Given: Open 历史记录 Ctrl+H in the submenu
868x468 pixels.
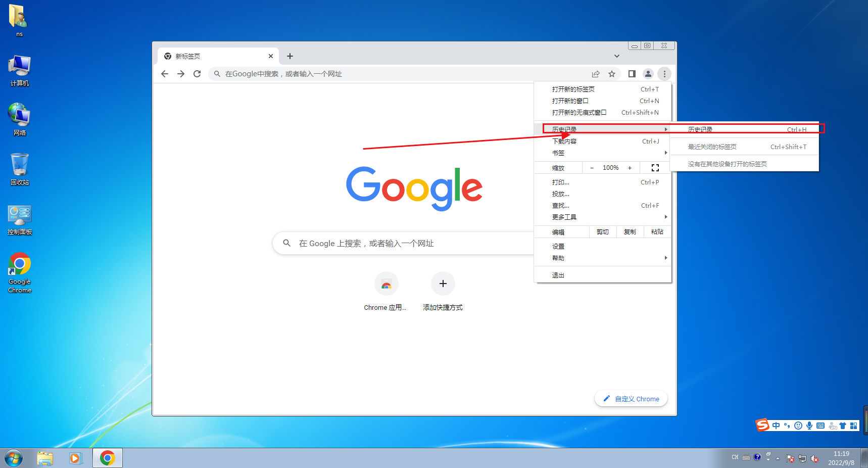Looking at the screenshot, I should pos(745,129).
